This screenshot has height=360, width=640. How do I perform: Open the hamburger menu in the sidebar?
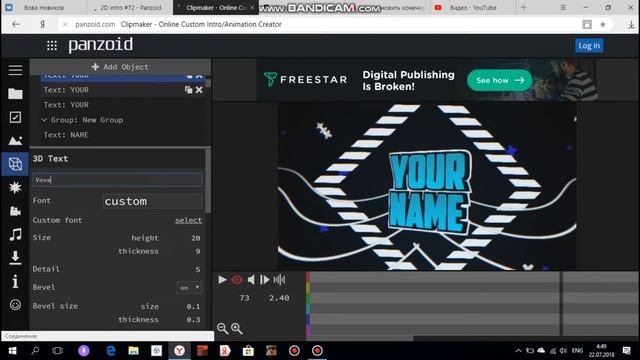[x=15, y=70]
